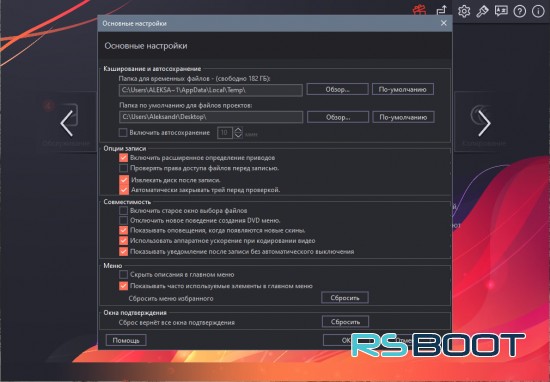Click the pin icon in top toolbar
Screen dimensions: 550x382
(x=482, y=12)
